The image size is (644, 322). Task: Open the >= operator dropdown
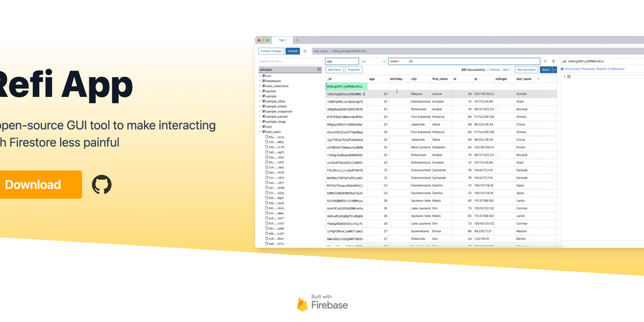click(374, 61)
